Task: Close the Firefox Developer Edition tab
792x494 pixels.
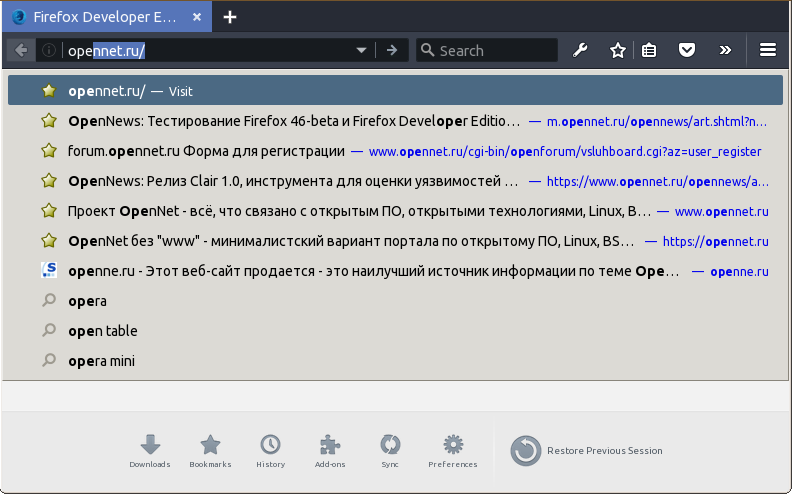Action: click(197, 17)
